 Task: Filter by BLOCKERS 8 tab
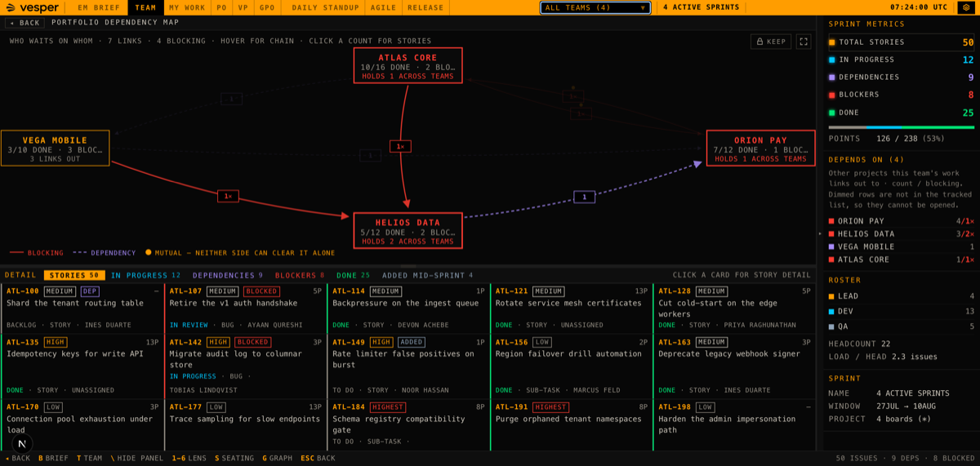[300, 275]
